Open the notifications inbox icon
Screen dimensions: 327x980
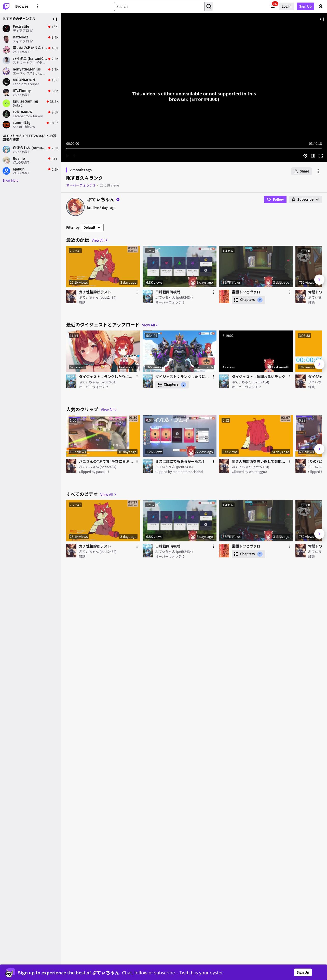pyautogui.click(x=272, y=6)
